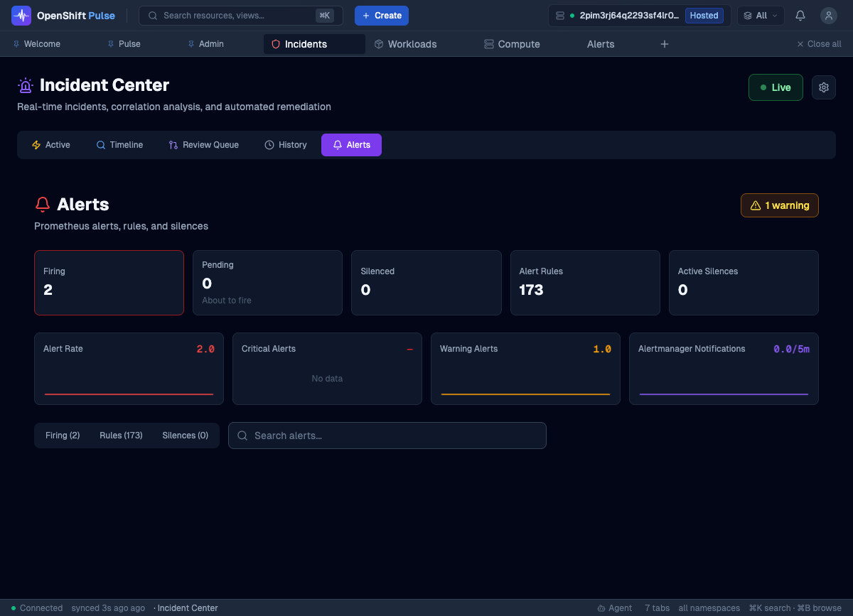Click the OpenShift Pulse logo icon

[x=21, y=16]
